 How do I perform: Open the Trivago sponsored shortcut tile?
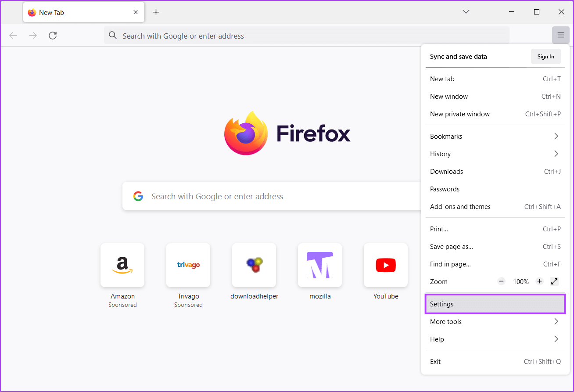click(188, 265)
